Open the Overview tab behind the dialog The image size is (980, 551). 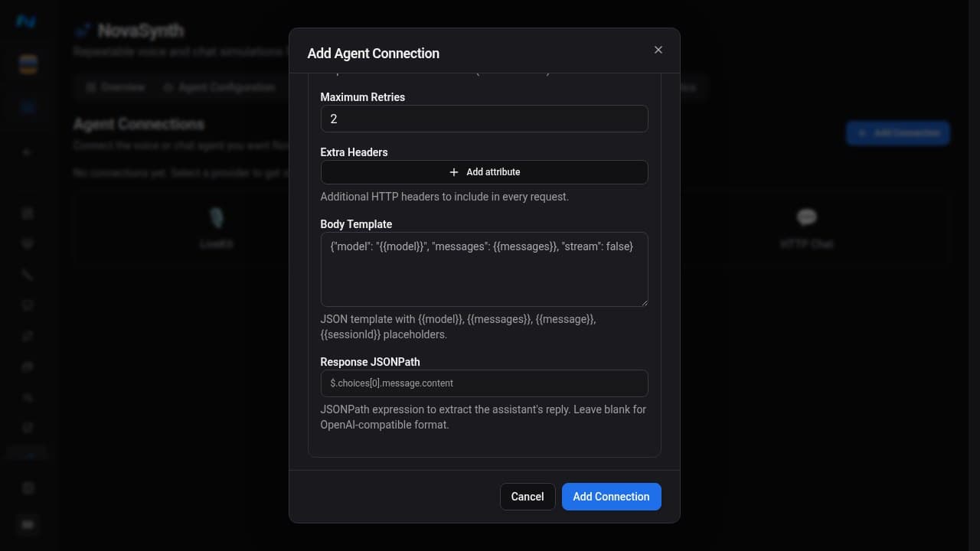116,87
